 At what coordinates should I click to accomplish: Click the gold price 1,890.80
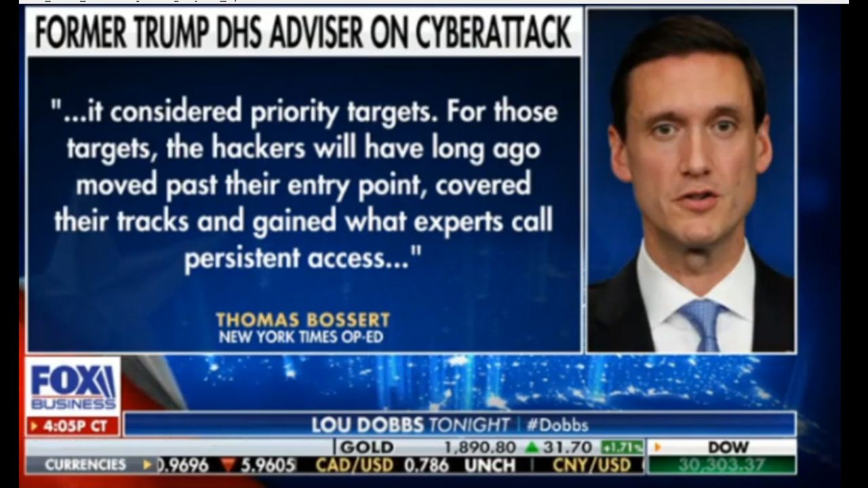(479, 447)
